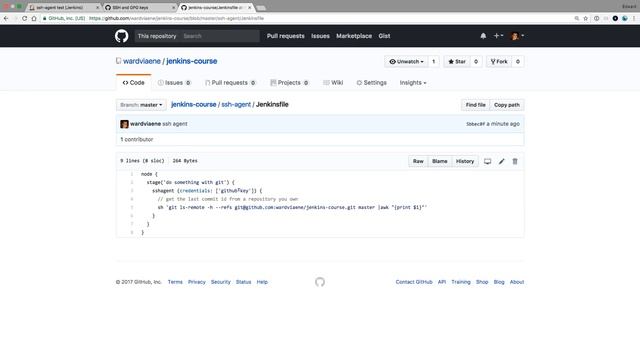Open the plus create-new dropdown
640x360 pixels.
point(498,36)
